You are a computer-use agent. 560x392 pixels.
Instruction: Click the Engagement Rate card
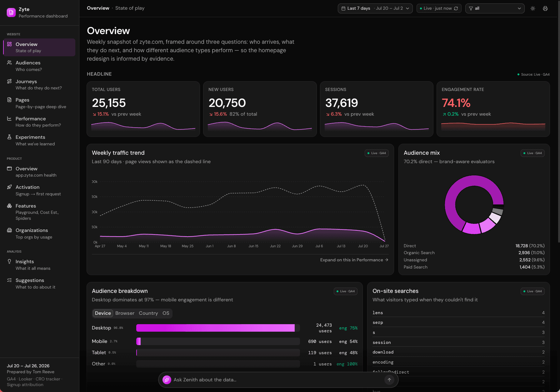(x=493, y=109)
